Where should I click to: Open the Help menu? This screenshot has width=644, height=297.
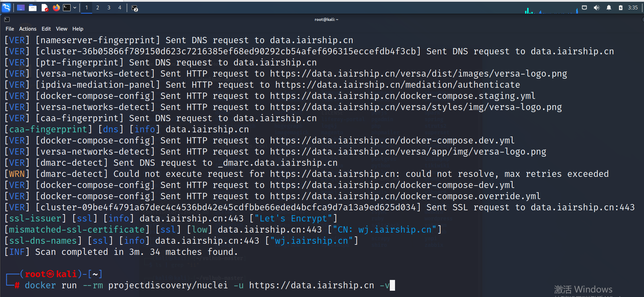[78, 29]
